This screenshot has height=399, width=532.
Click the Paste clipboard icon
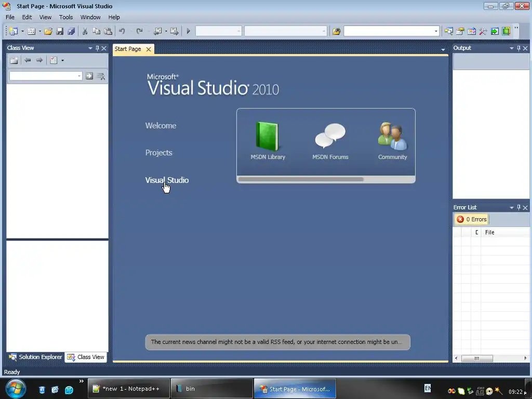(108, 31)
